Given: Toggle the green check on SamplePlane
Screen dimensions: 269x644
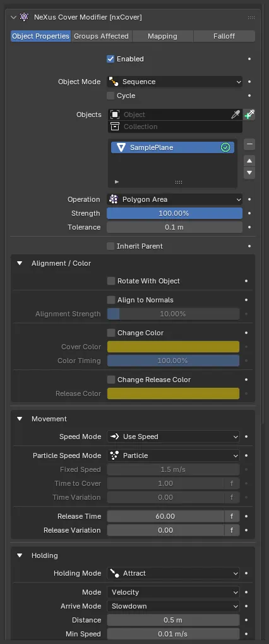Looking at the screenshot, I should [225, 147].
